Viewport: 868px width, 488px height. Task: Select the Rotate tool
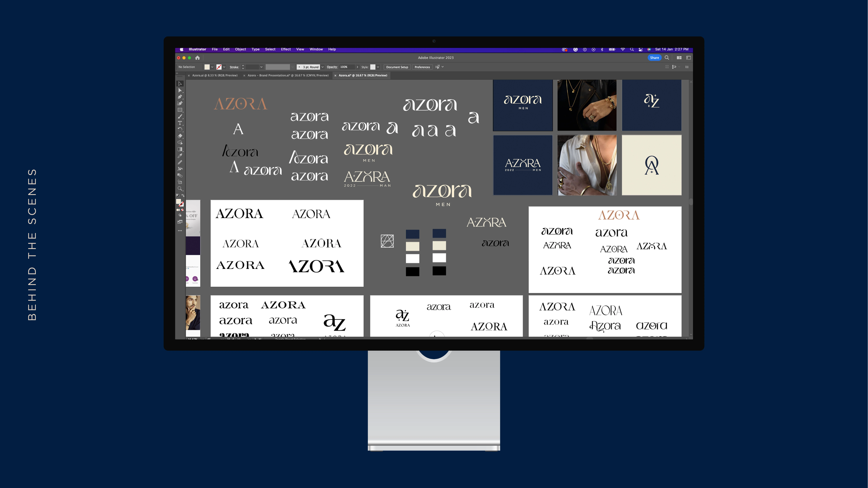pos(180,129)
